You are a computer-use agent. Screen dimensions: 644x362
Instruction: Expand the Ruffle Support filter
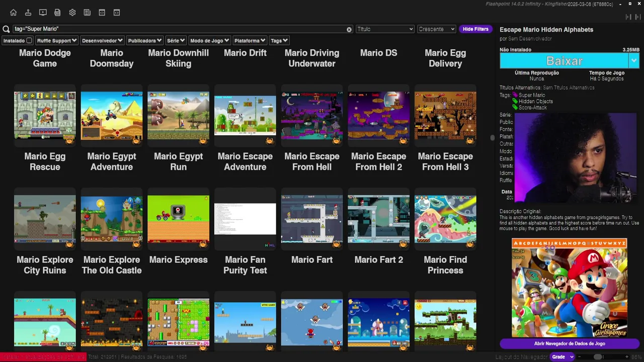click(57, 41)
